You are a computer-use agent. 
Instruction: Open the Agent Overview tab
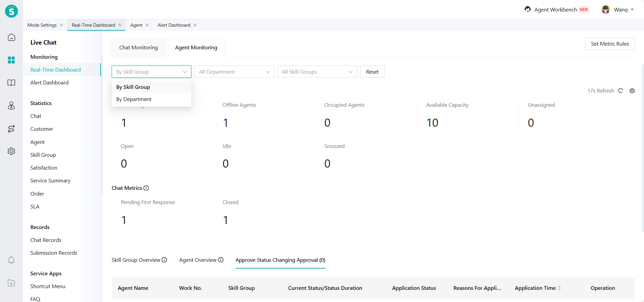(x=198, y=260)
